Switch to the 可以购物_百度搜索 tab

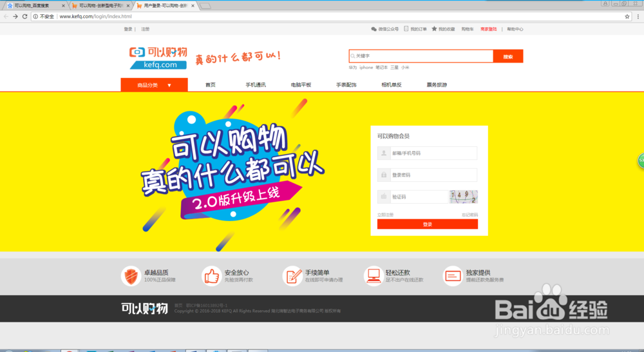click(x=35, y=6)
